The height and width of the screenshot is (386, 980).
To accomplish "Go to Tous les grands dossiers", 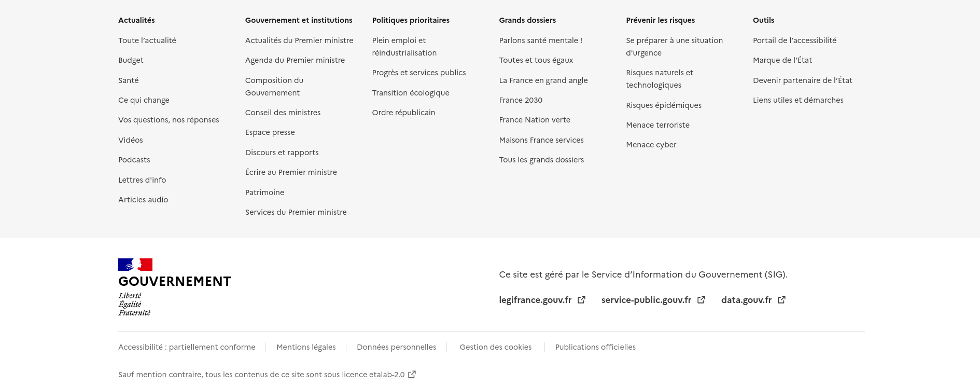I will tap(541, 160).
